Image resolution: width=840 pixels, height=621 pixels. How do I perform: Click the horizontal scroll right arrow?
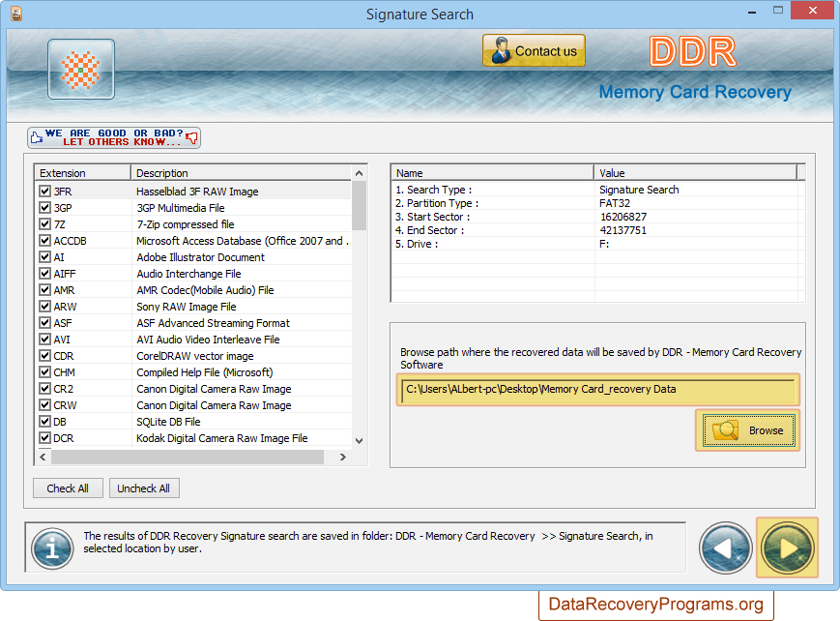click(343, 457)
